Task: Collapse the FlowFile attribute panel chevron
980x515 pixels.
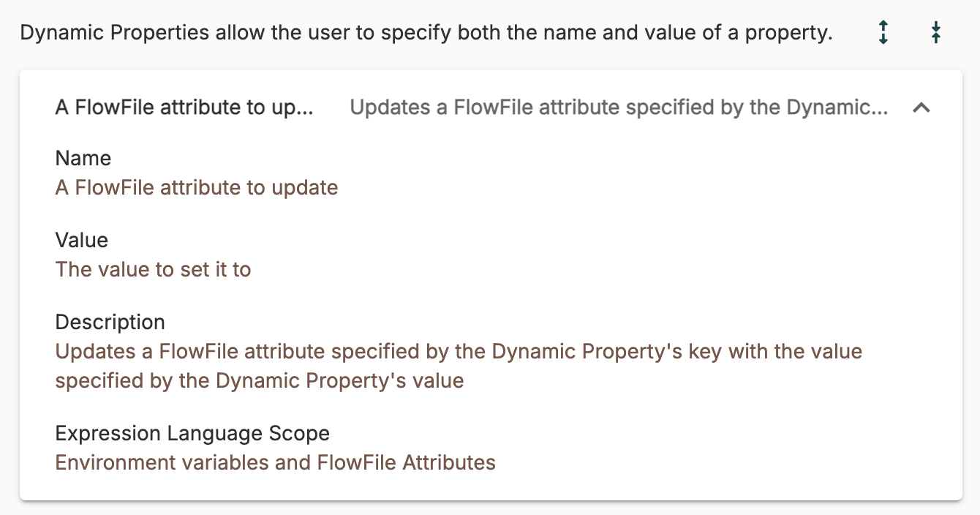Action: (921, 108)
